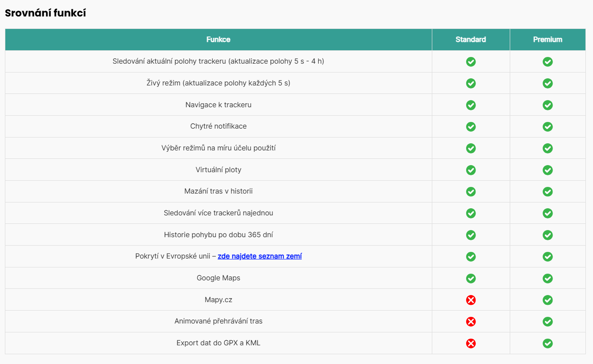Click Standard check for Chytré notifikace
The width and height of the screenshot is (593, 364).
pos(471,126)
